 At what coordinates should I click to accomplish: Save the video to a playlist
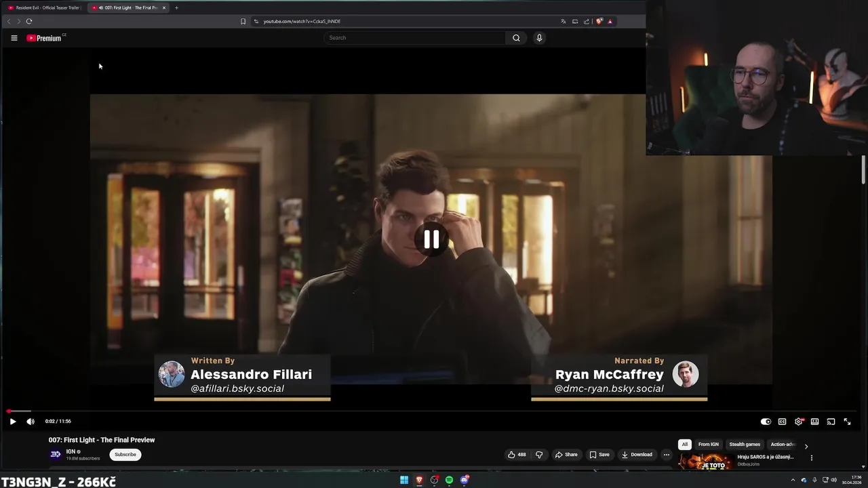(599, 455)
